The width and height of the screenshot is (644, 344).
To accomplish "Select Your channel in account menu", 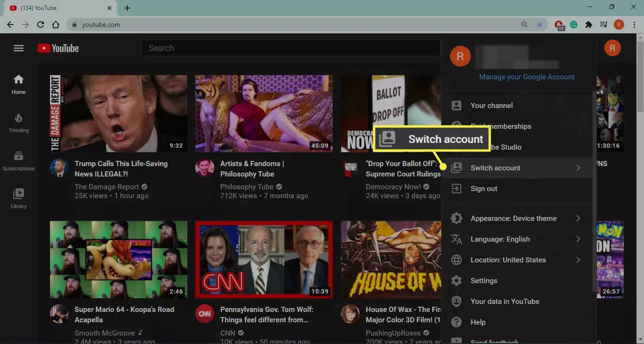I will tap(517, 106).
